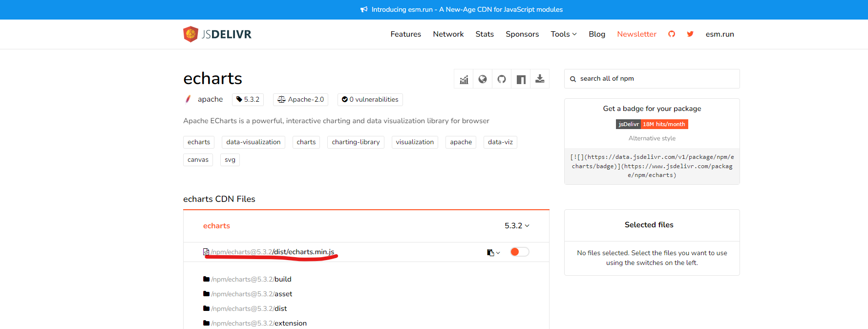Download the echarts package icon
This screenshot has width=868, height=329.
540,79
